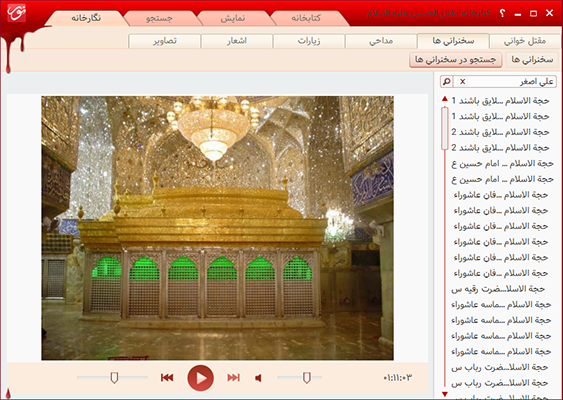Open the مقتل خوانی sub-tab
The width and height of the screenshot is (563, 400).
[525, 41]
